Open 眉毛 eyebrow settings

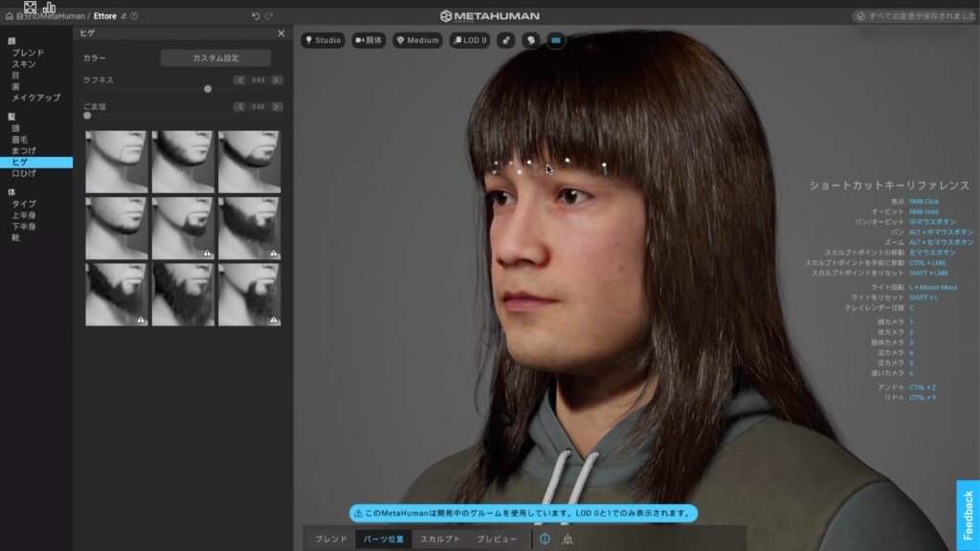[x=19, y=140]
